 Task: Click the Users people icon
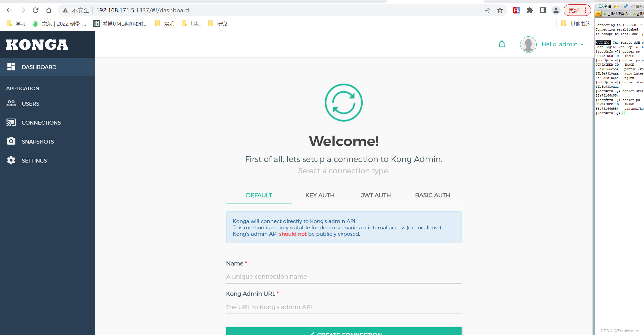11,103
